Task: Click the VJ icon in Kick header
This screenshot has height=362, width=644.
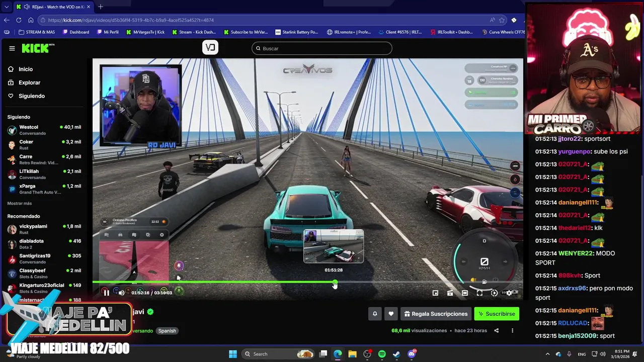Action: (210, 47)
